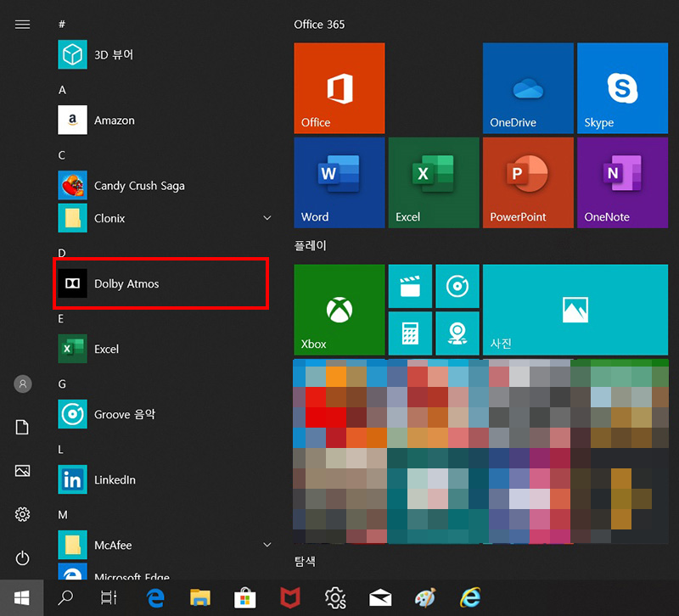Click the Office 365 group title
Image resolution: width=679 pixels, height=616 pixels.
click(x=319, y=25)
